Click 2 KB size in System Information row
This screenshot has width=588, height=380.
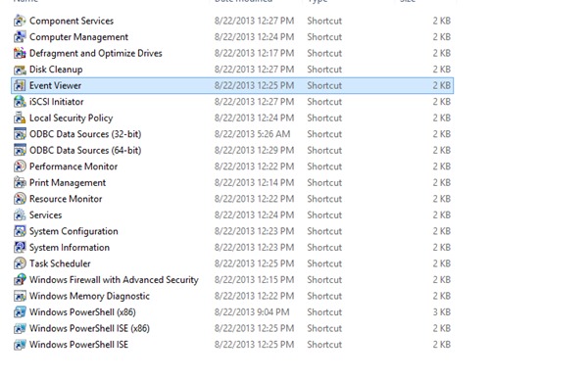(442, 248)
